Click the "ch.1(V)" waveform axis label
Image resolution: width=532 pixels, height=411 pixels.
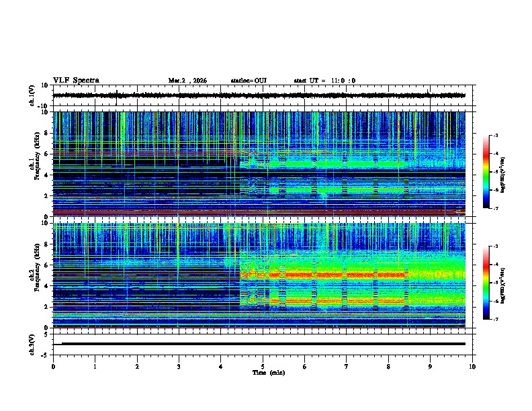(x=32, y=95)
